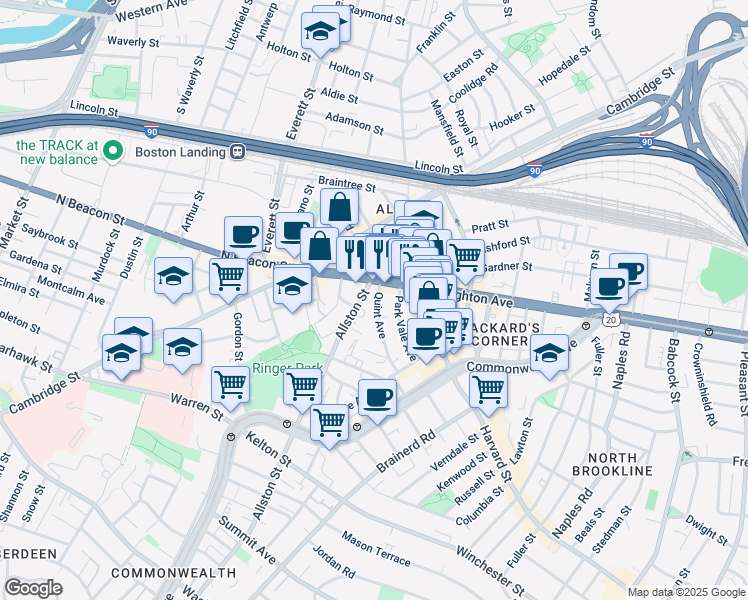Click the Map data ©2025 Google text
This screenshot has width=748, height=600.
tap(687, 593)
